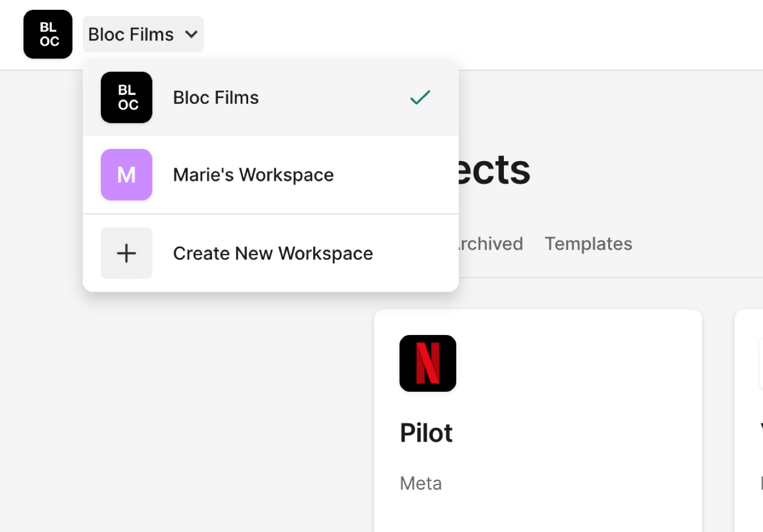
Task: Click the plus icon for new workspace
Action: (x=126, y=253)
